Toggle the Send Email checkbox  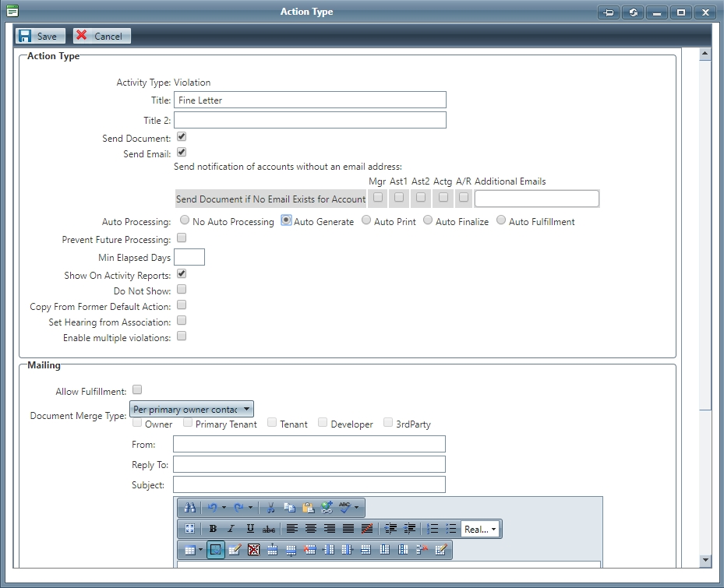click(180, 153)
